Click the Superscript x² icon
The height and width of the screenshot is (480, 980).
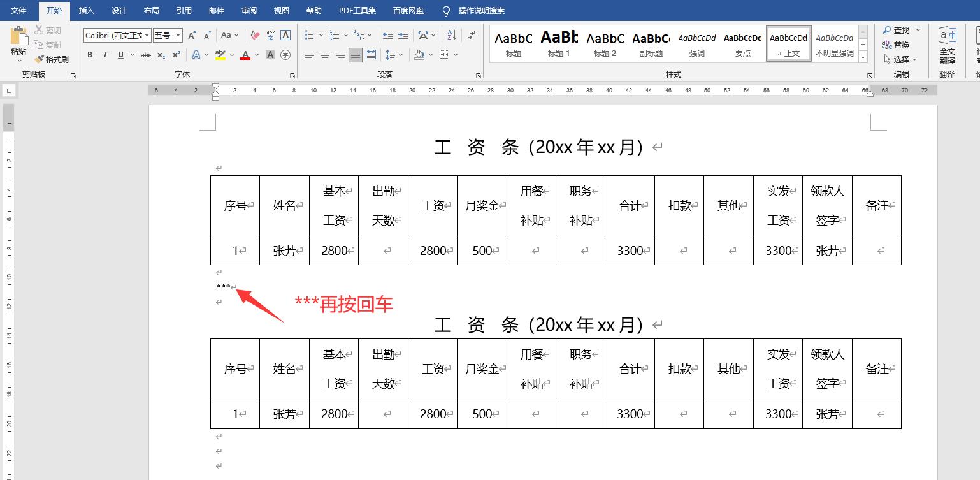(177, 55)
